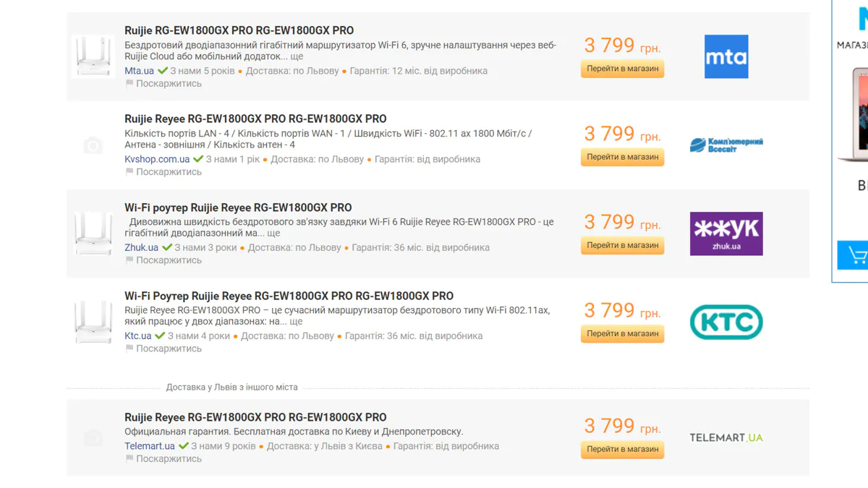Expand the Zhuk.ua description via 'ще'
The image size is (868, 488).
(x=273, y=234)
